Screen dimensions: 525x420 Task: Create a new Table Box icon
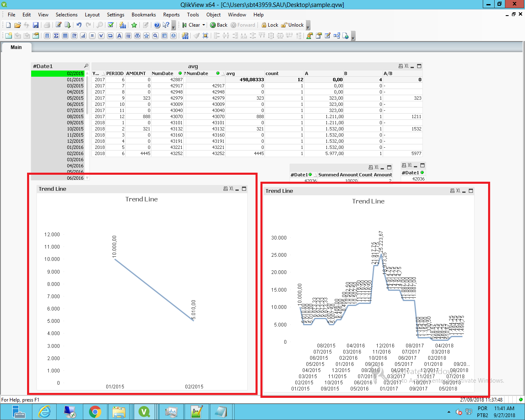[65, 36]
